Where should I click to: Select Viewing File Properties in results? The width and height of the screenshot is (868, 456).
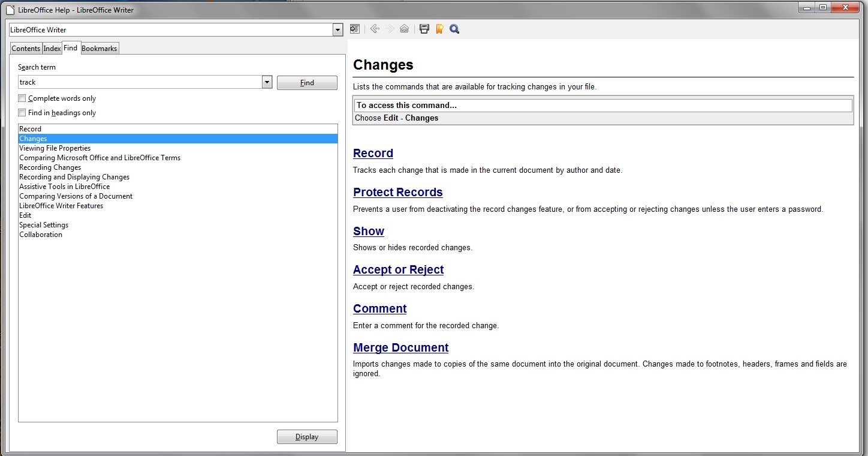coord(178,148)
